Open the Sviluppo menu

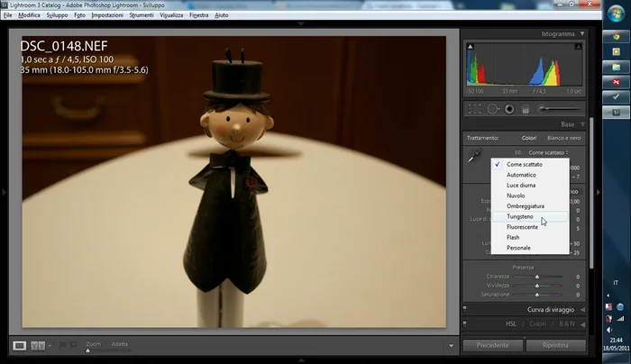coord(58,15)
